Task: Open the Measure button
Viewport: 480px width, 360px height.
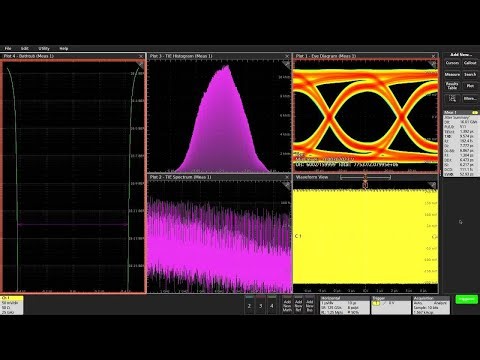Action: 452,74
